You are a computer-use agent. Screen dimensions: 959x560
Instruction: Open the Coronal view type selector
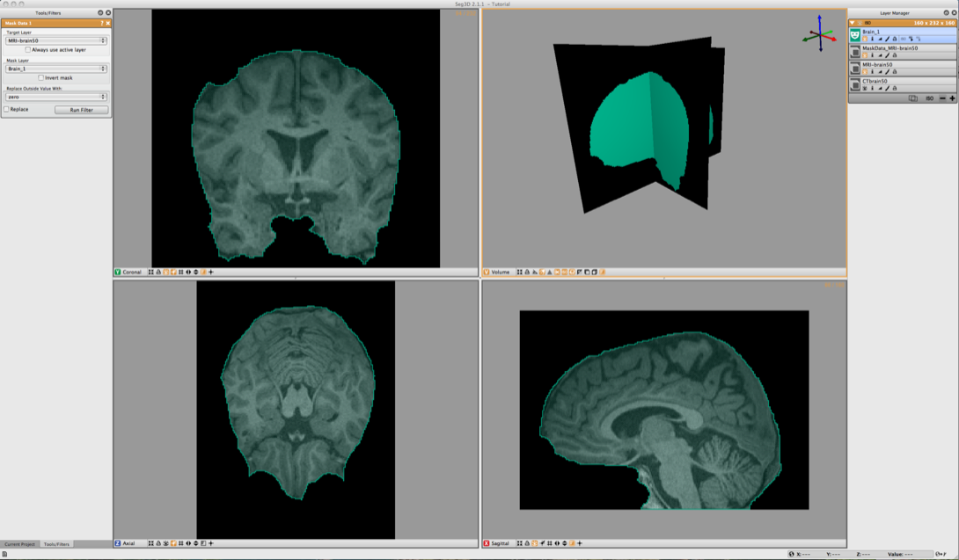tap(128, 272)
